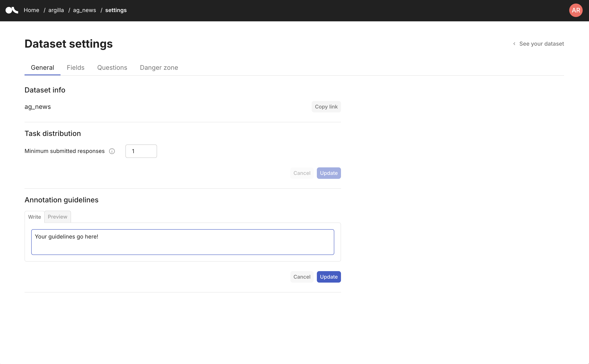Select the General tab
The height and width of the screenshot is (364, 589).
[x=42, y=68]
